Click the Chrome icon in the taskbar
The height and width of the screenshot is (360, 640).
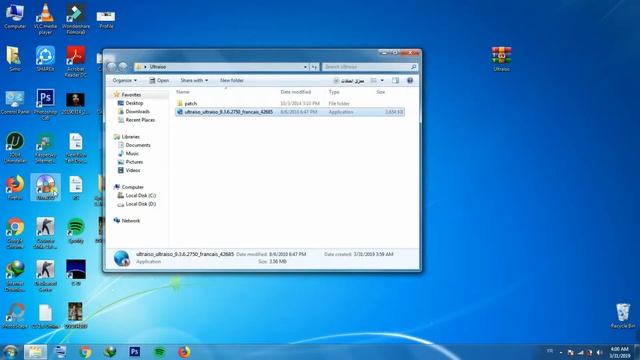point(85,352)
